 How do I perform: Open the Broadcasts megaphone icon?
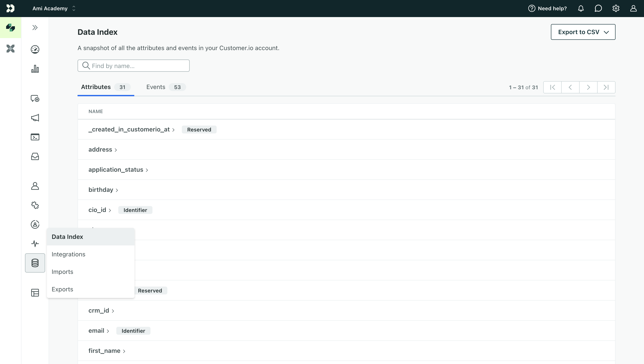click(x=35, y=118)
